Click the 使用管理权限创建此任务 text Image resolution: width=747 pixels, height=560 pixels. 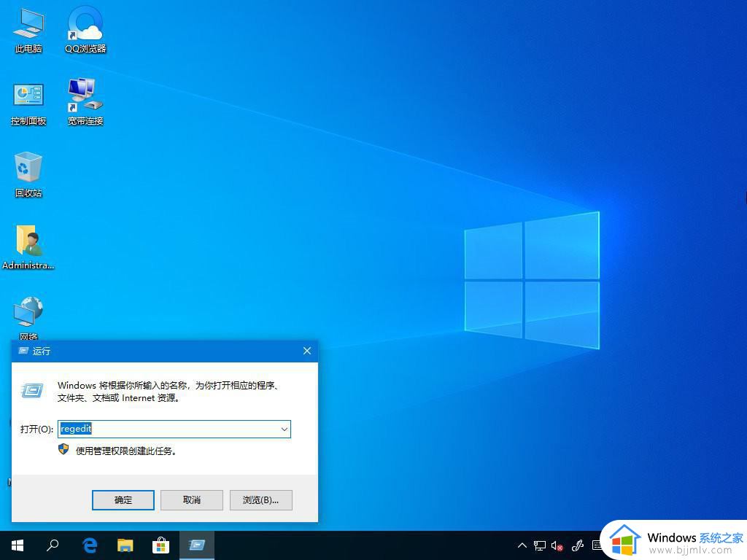click(x=125, y=451)
